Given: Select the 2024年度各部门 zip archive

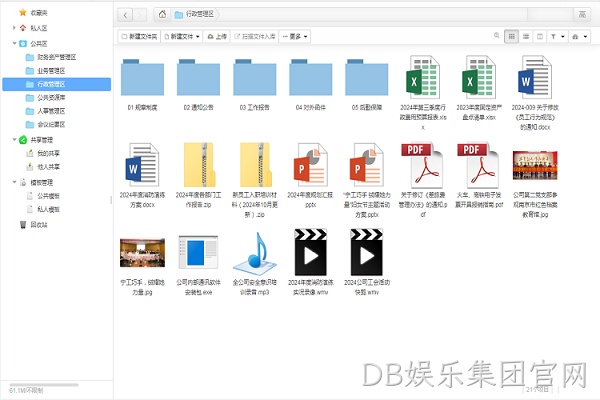Looking at the screenshot, I should tap(199, 165).
